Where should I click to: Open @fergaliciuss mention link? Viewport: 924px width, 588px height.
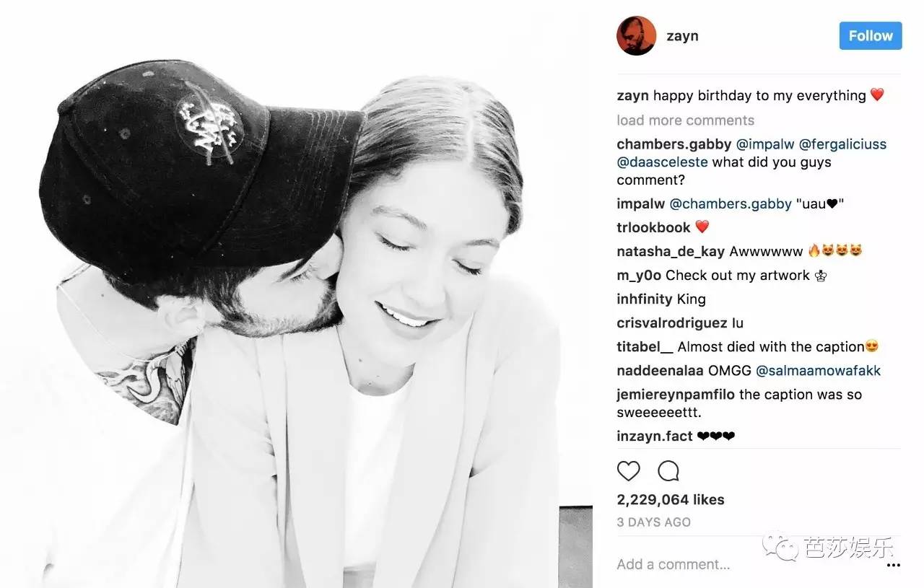[x=842, y=144]
